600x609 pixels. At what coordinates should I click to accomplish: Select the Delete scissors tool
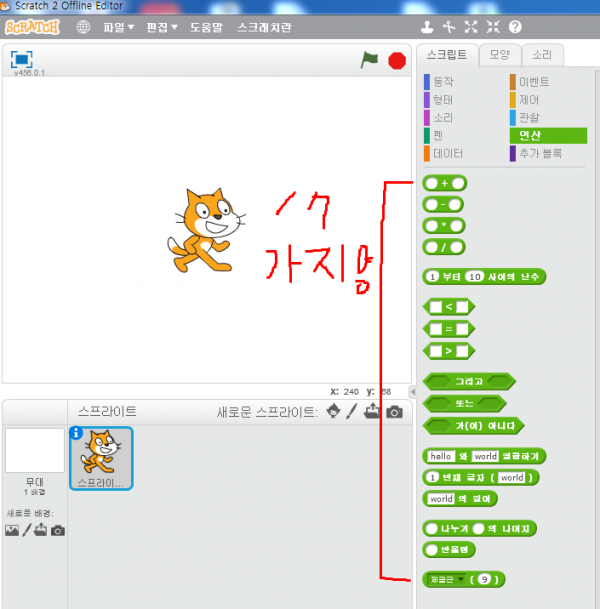[449, 27]
